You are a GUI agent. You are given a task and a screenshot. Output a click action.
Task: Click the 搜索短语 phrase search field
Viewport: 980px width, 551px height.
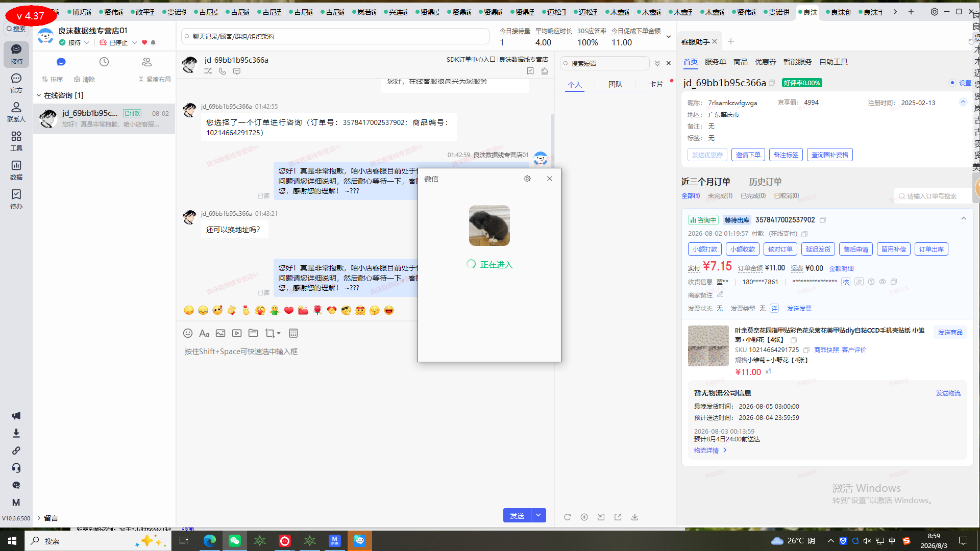605,63
